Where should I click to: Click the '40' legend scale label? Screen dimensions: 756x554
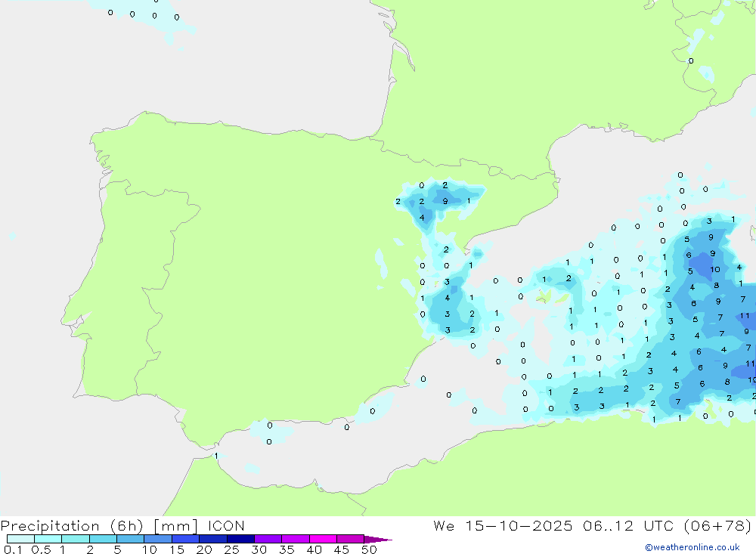pyautogui.click(x=314, y=549)
